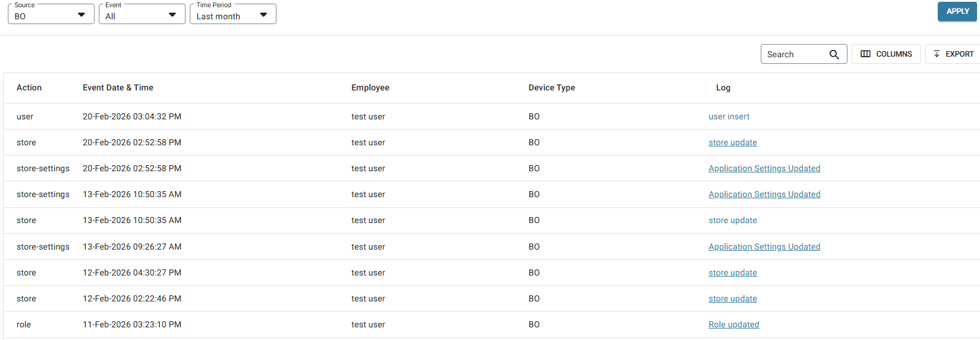Click the Employee column header
Viewport: 980px width, 340px height.
(x=370, y=88)
